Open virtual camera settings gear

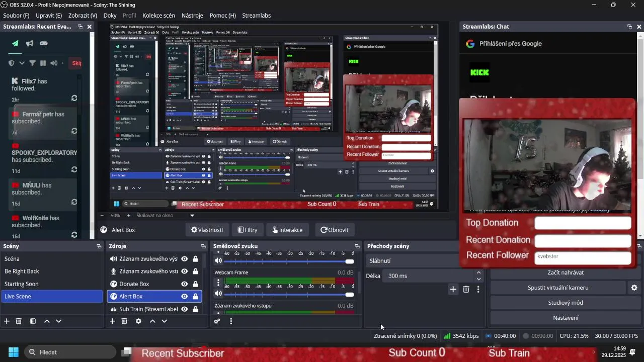point(634,288)
